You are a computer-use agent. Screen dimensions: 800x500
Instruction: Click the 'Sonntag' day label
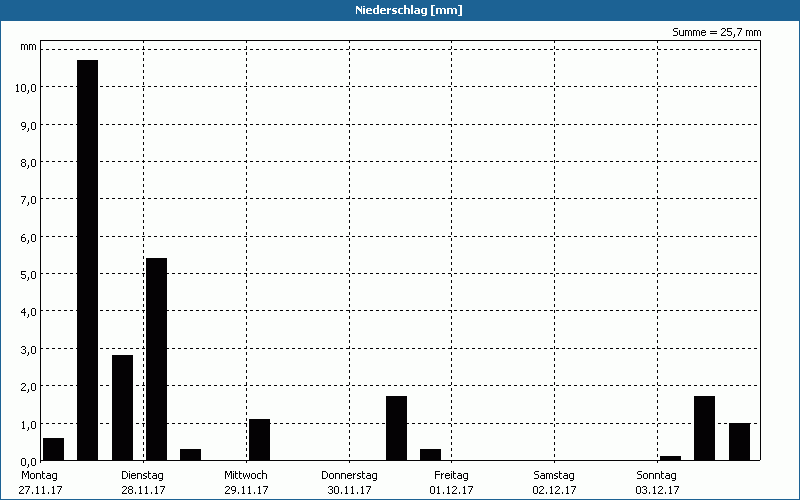pos(657,476)
